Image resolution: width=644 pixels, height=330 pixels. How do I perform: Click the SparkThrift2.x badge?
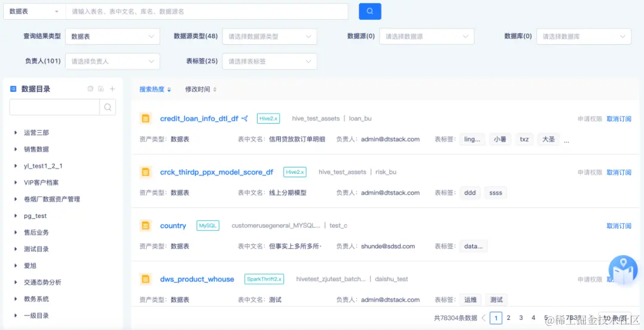click(264, 279)
